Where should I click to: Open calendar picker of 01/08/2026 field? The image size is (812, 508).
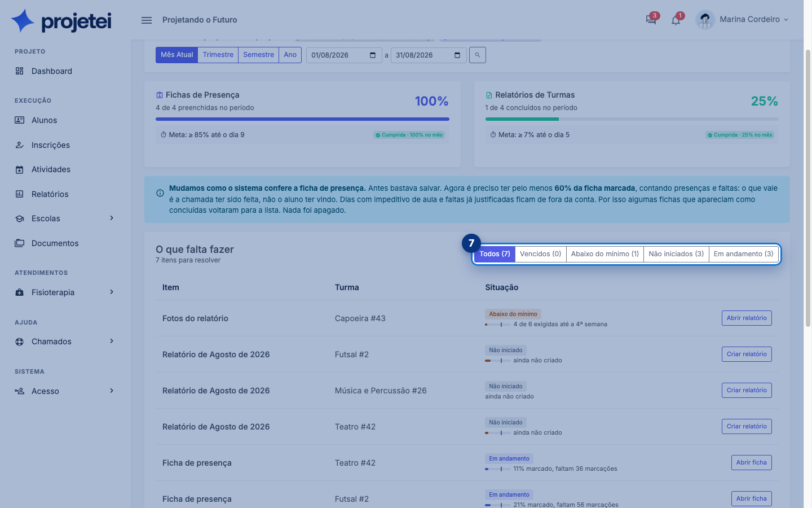tap(373, 55)
